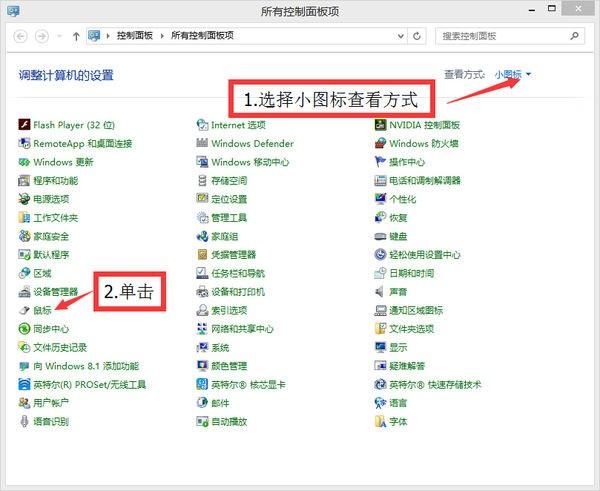Open the 日期和时间 link
The width and height of the screenshot is (600, 491).
coord(411,273)
